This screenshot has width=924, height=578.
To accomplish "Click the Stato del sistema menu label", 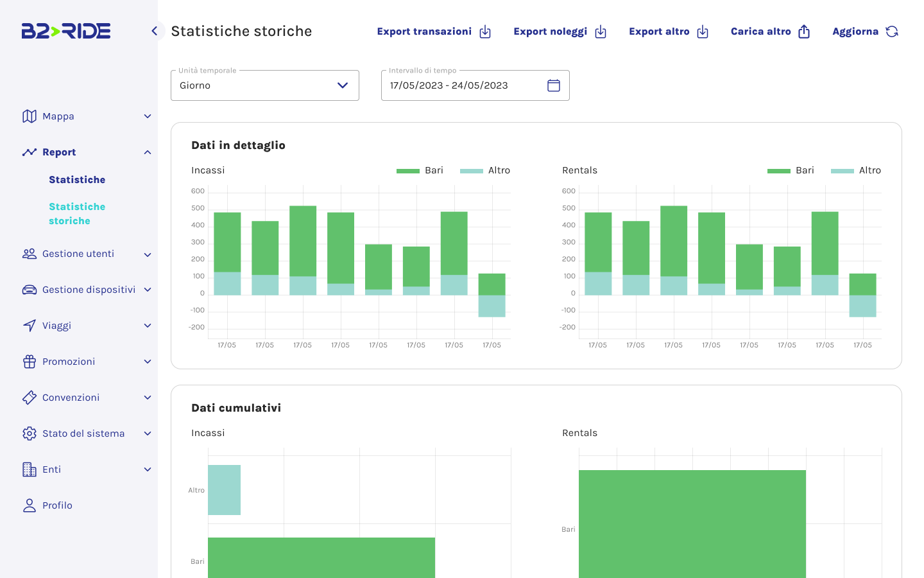I will click(83, 433).
